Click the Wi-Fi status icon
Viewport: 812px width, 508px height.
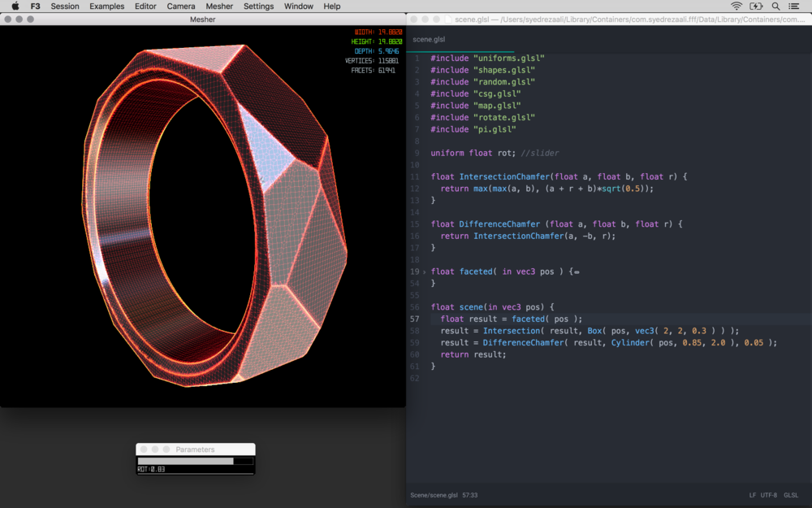click(736, 7)
